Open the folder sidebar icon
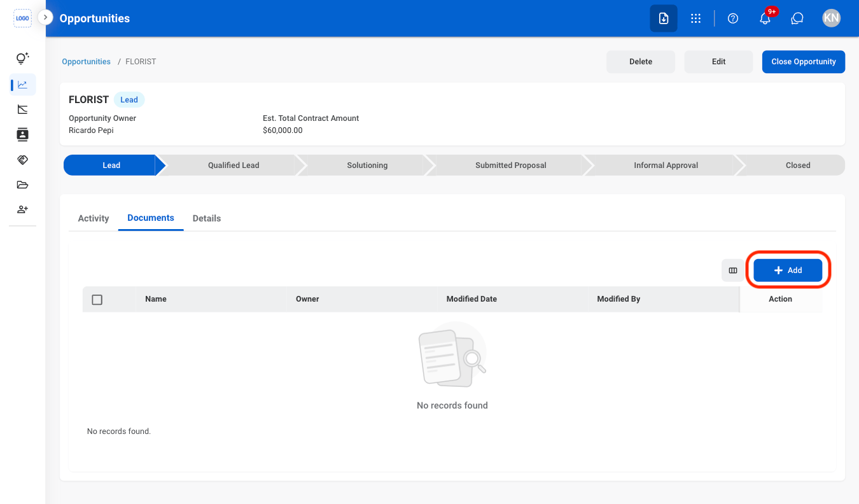The height and width of the screenshot is (504, 859). pos(23,185)
